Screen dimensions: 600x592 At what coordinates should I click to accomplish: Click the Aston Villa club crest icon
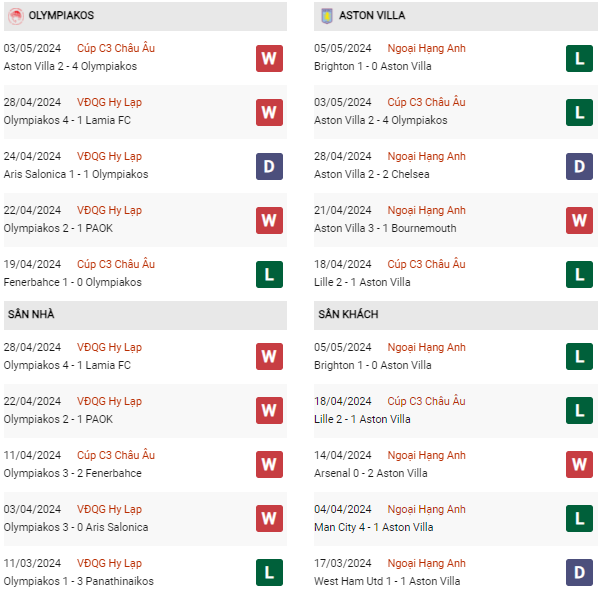(x=326, y=17)
